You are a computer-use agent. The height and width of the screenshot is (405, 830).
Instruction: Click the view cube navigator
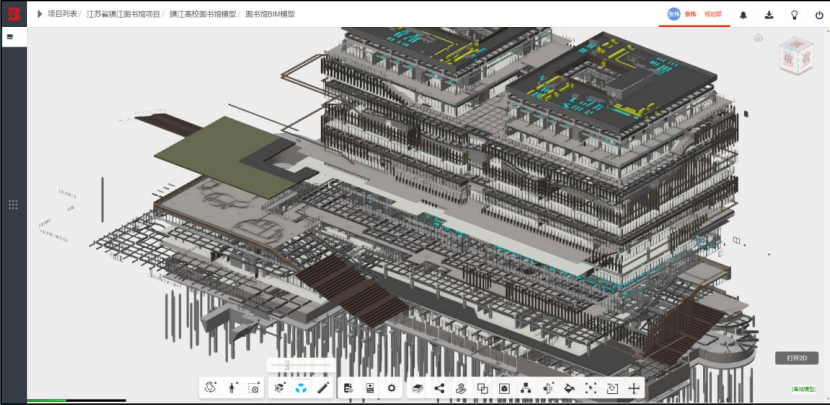click(796, 56)
